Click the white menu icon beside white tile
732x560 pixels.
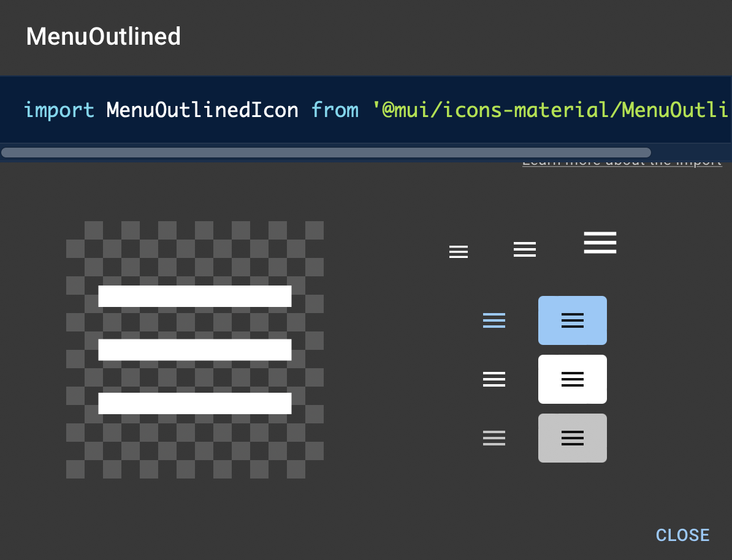[494, 379]
